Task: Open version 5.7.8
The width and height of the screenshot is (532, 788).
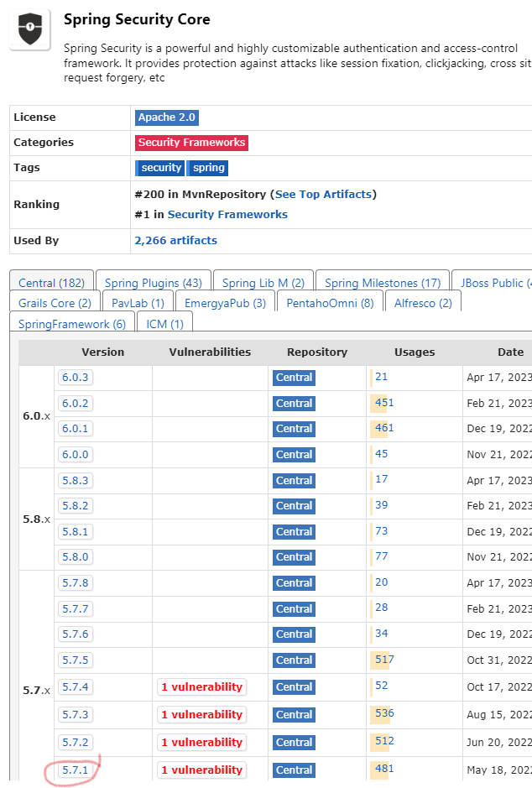Action: [76, 583]
